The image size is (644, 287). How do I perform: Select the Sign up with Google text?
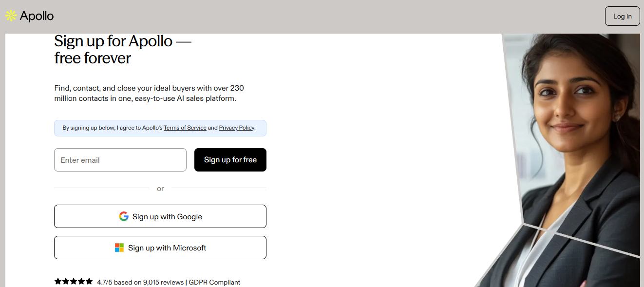pos(167,217)
